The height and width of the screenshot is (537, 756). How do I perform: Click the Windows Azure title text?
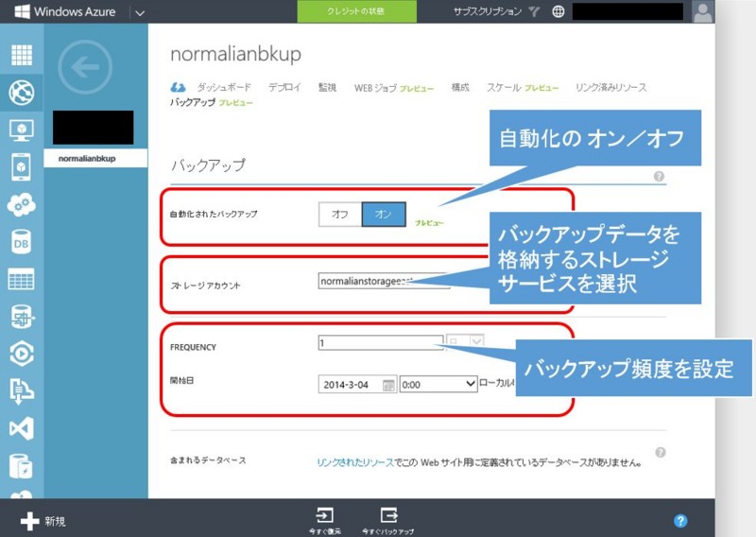[x=75, y=11]
